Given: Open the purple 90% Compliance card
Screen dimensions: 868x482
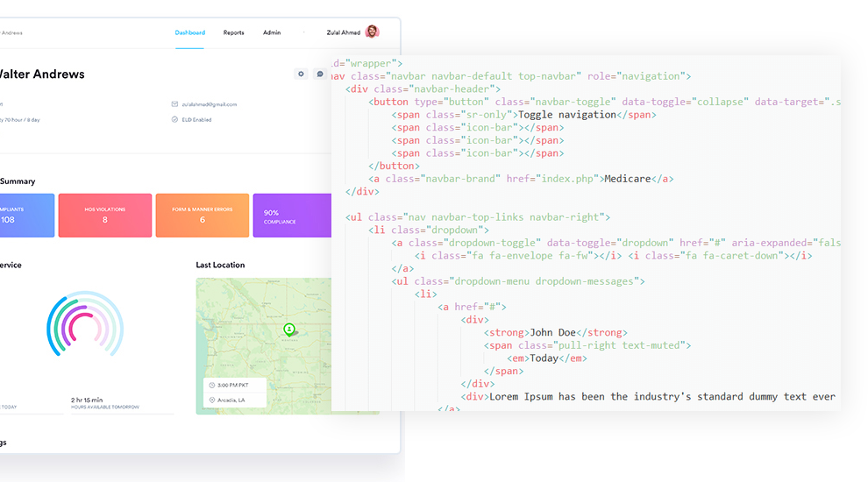Looking at the screenshot, I should [292, 216].
